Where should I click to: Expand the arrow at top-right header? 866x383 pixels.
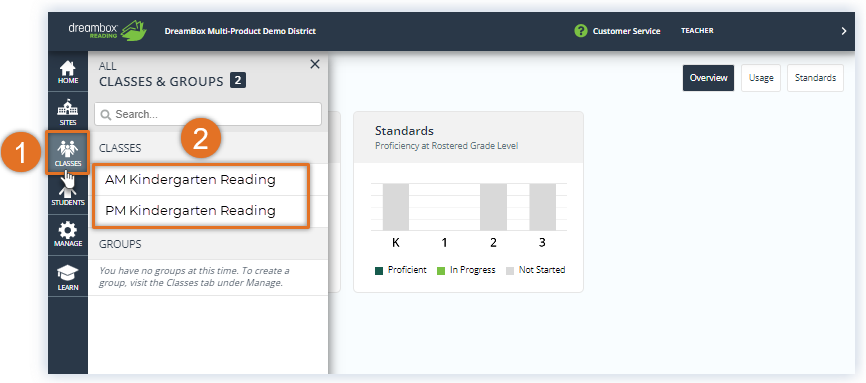(843, 31)
